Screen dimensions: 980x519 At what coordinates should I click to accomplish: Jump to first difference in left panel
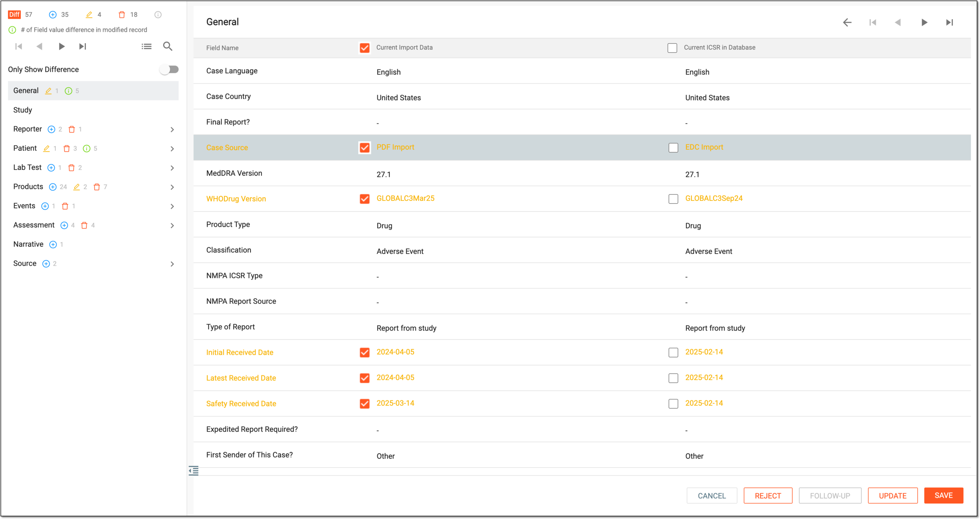tap(18, 46)
